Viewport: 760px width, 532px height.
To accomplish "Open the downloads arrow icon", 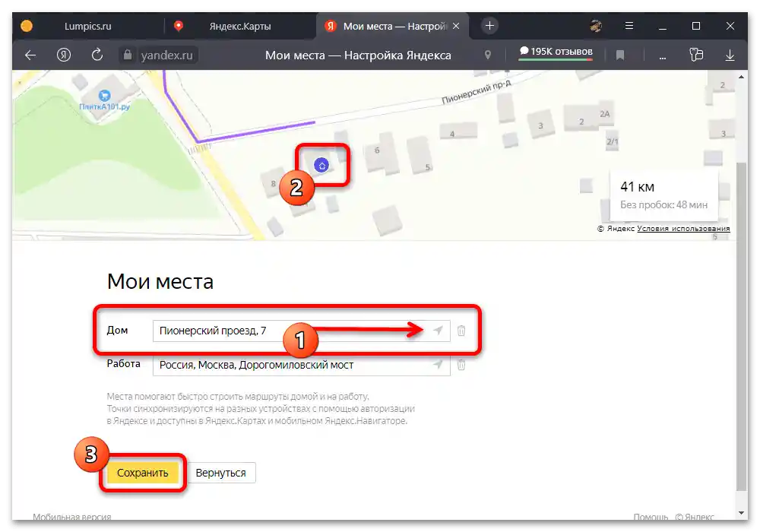I will click(730, 55).
